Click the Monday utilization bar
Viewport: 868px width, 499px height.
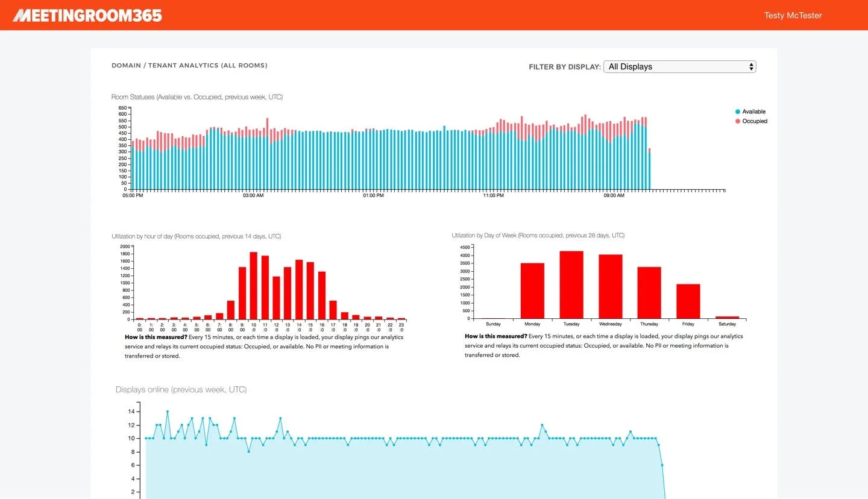click(x=532, y=291)
